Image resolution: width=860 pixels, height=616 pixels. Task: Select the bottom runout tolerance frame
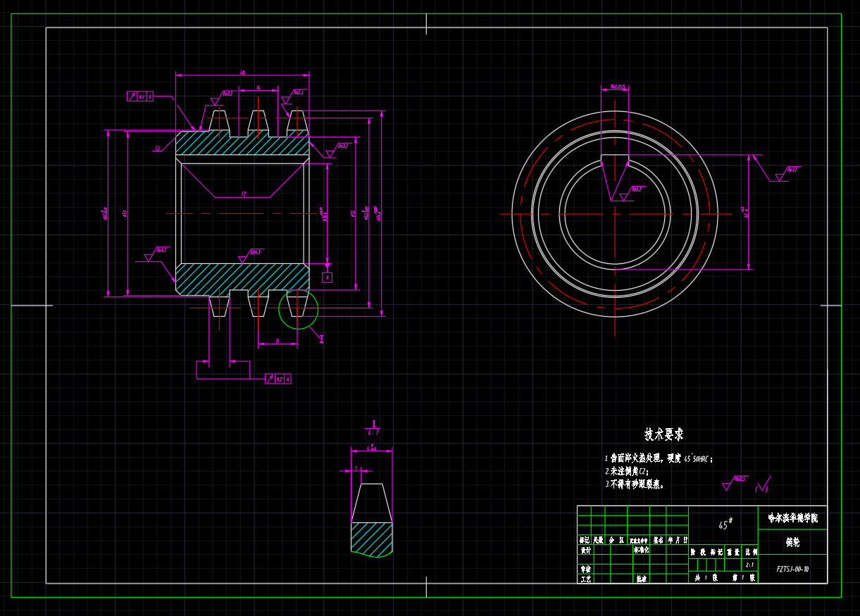pos(278,379)
